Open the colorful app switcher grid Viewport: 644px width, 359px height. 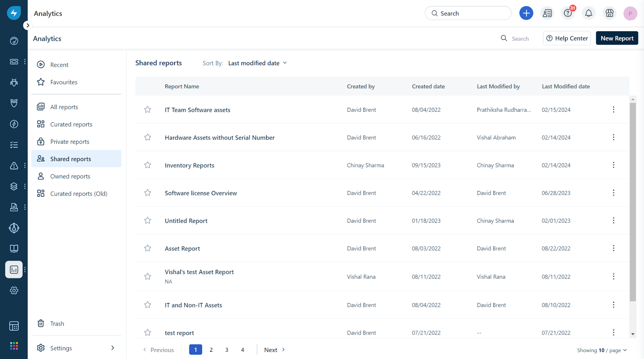point(14,346)
